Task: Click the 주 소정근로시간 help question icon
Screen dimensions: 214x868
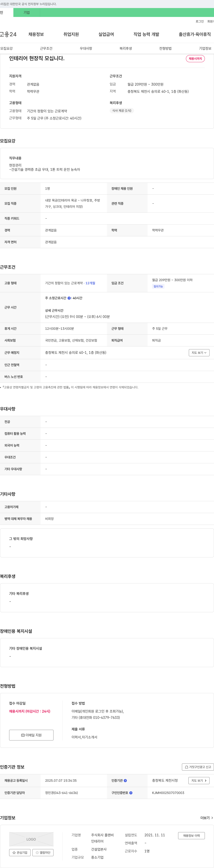Action: click(x=69, y=298)
